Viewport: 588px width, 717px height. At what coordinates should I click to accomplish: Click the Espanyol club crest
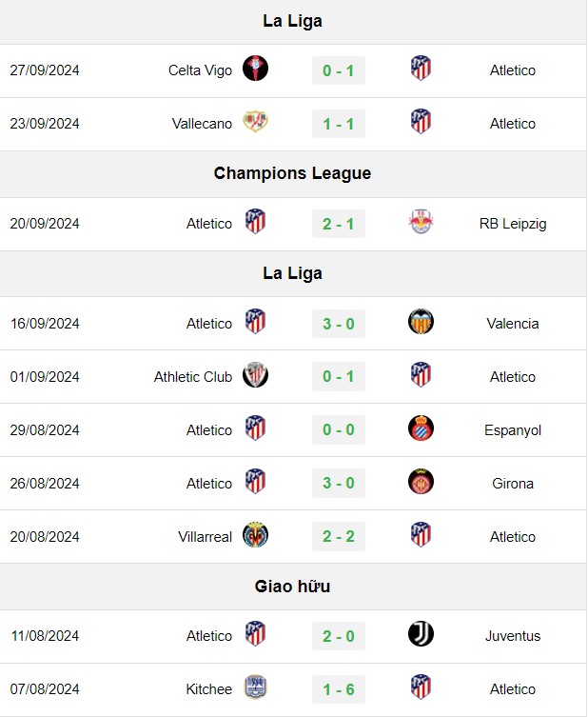[421, 428]
